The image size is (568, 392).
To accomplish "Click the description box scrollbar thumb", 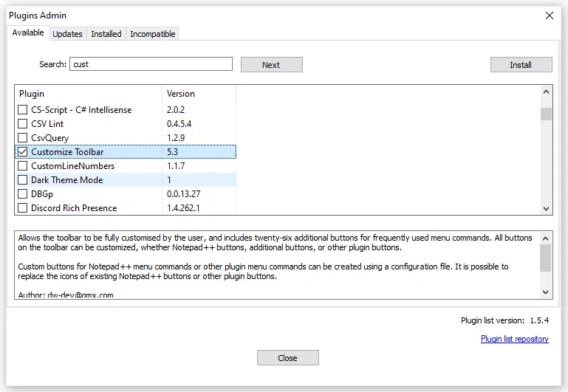I will coord(546,258).
